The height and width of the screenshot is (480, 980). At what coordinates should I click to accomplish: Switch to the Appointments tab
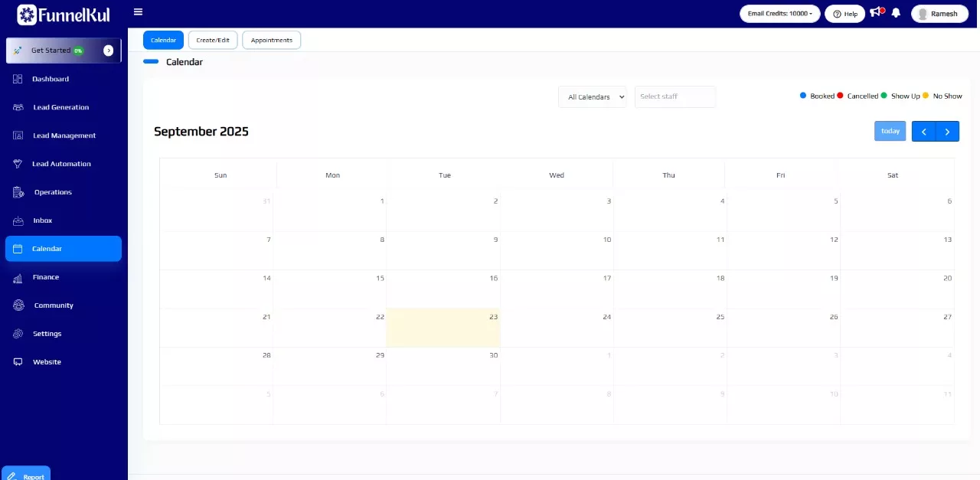[x=272, y=40]
